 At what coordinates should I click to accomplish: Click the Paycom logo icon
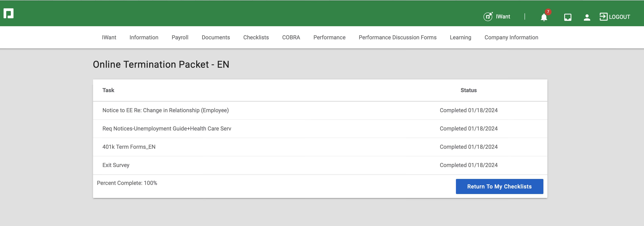9,13
